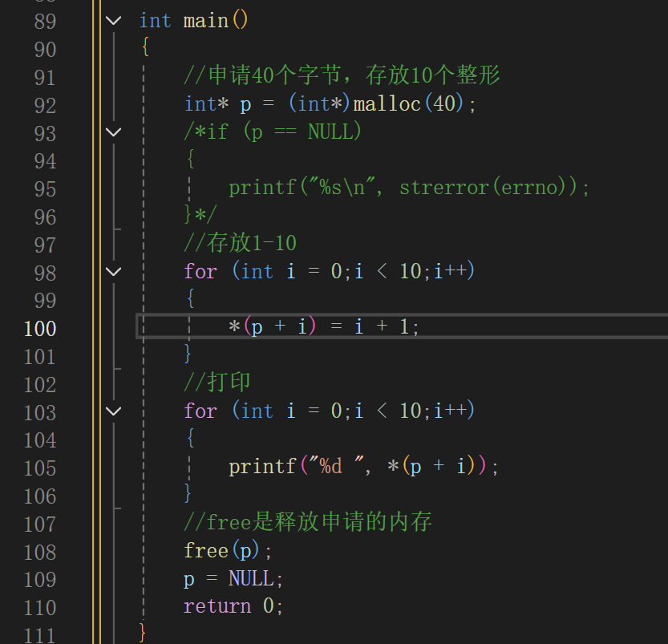Click the for loop header on line 98
This screenshot has width=668, height=644.
[x=330, y=271]
